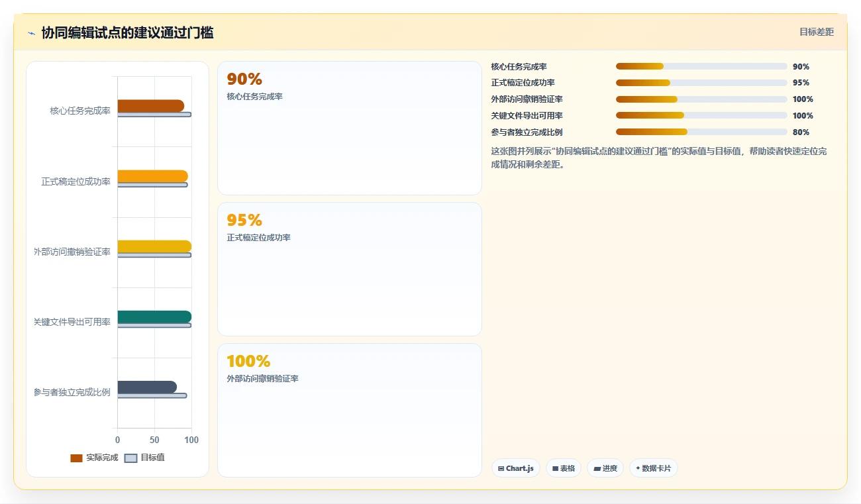Select the 表格 tag chip
This screenshot has height=504, width=861.
564,468
